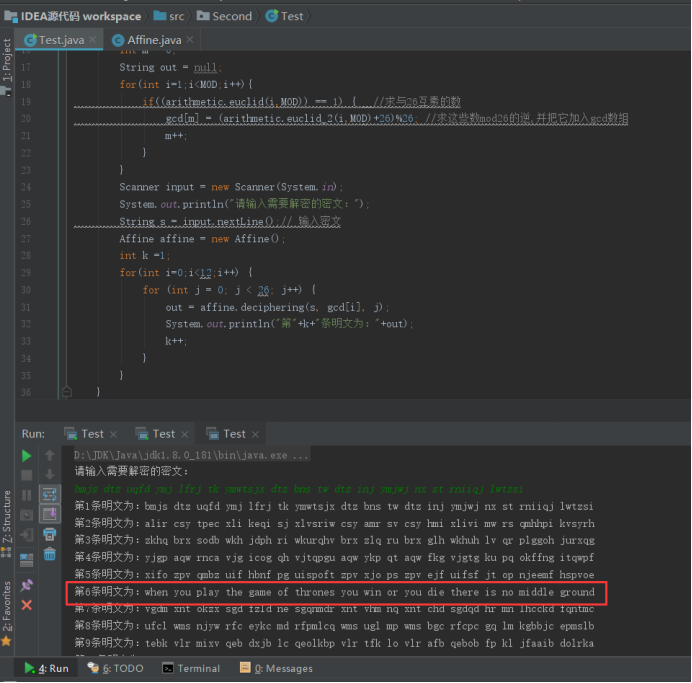The width and height of the screenshot is (692, 683).
Task: Clear console with the trash can icon
Action: point(49,554)
